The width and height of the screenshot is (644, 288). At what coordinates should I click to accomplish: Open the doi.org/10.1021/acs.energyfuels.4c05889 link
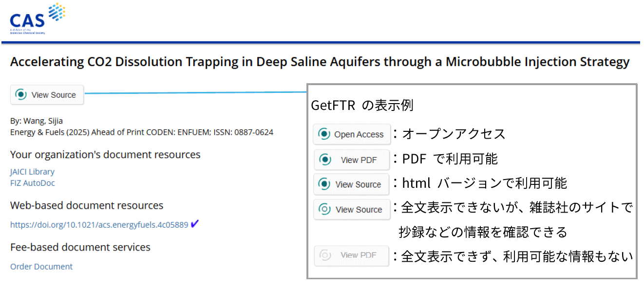pos(99,225)
